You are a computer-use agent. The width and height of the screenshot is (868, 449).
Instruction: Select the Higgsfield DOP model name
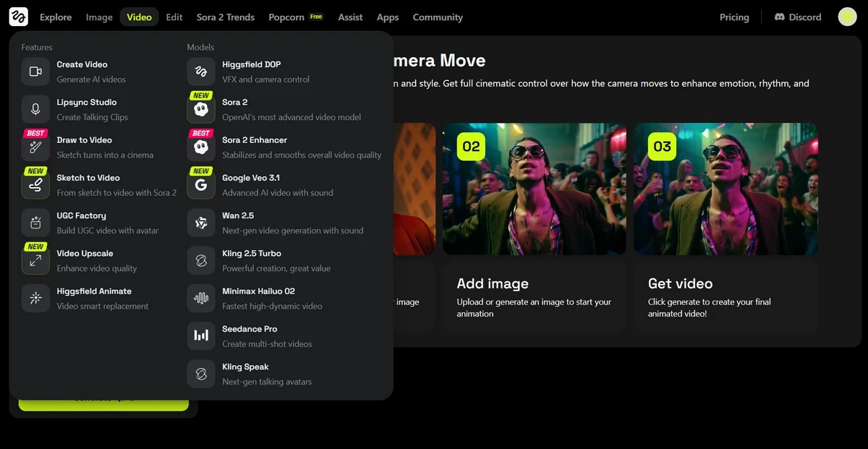(x=252, y=64)
